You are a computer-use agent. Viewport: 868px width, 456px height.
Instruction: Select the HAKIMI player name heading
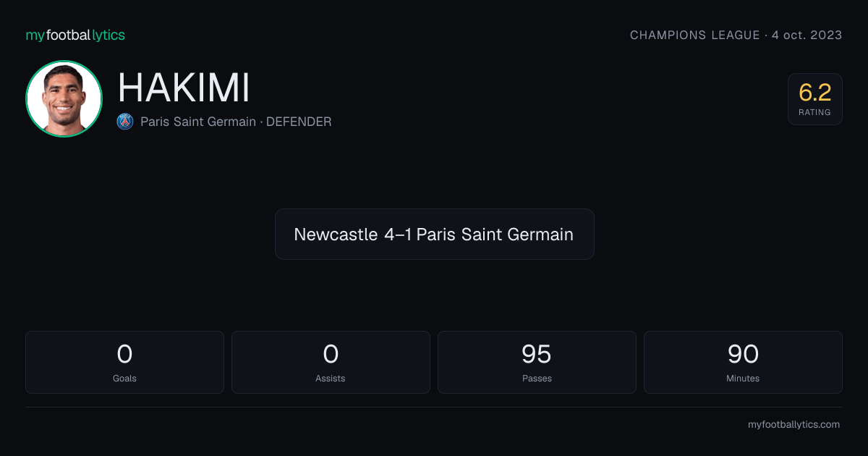tap(184, 88)
